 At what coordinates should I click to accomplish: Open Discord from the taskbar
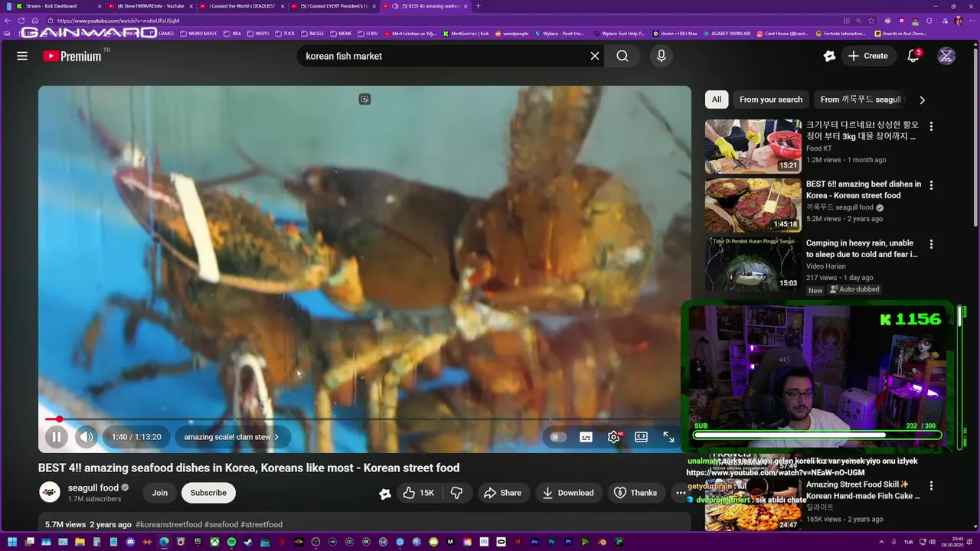[130, 542]
